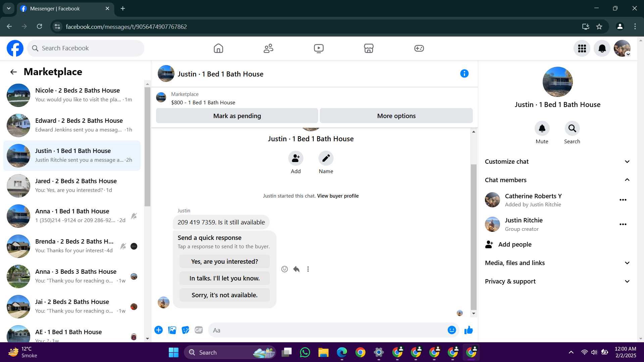Expand Privacy & support section
Viewport: 644px width, 362px height.
(x=557, y=281)
